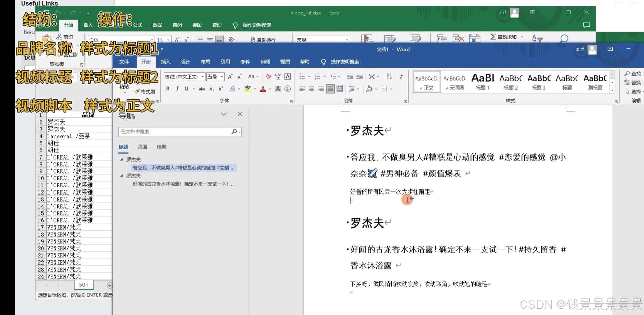Insert enclosed character icon

[x=288, y=89]
